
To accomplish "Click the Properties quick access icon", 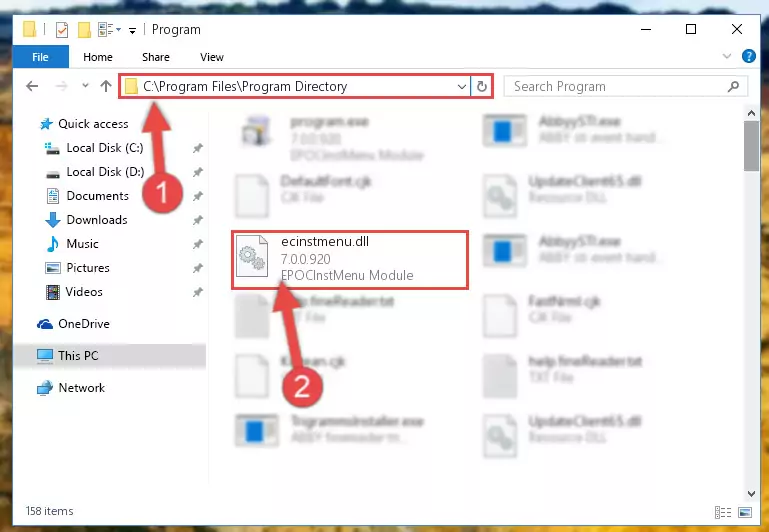I will tap(62, 30).
